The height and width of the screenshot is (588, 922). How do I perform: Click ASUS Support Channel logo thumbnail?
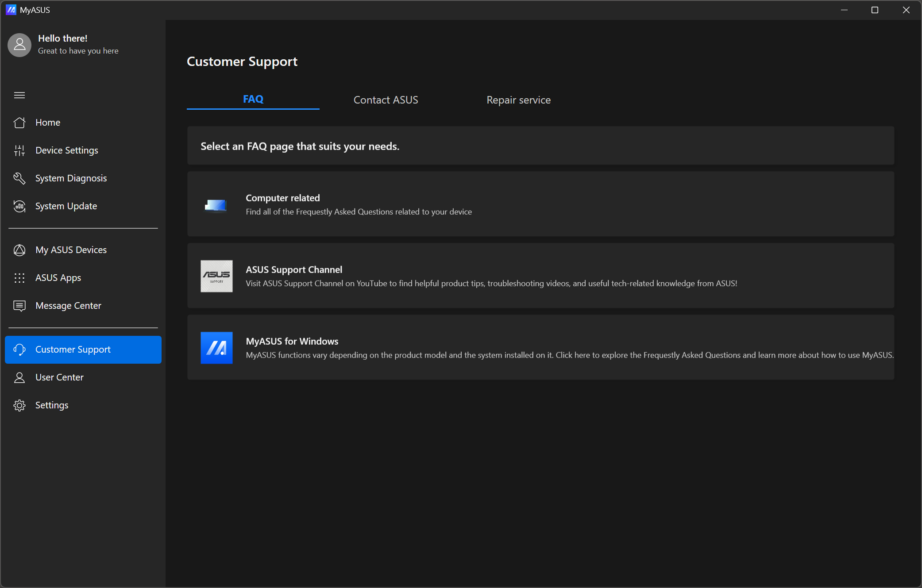pos(216,276)
